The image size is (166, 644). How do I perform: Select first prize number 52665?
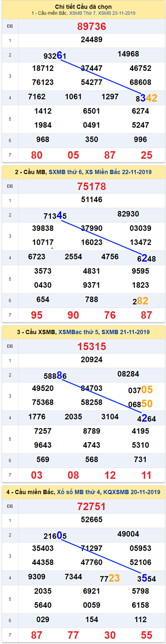[x=92, y=520]
